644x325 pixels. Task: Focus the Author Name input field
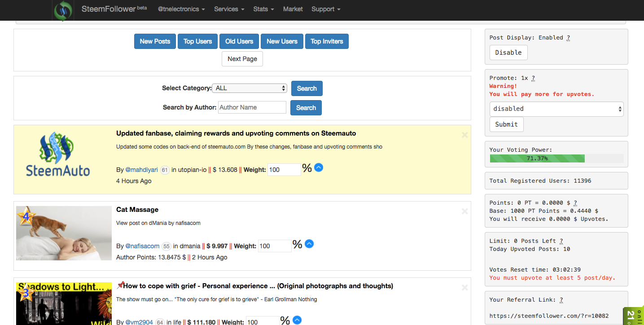click(x=252, y=107)
